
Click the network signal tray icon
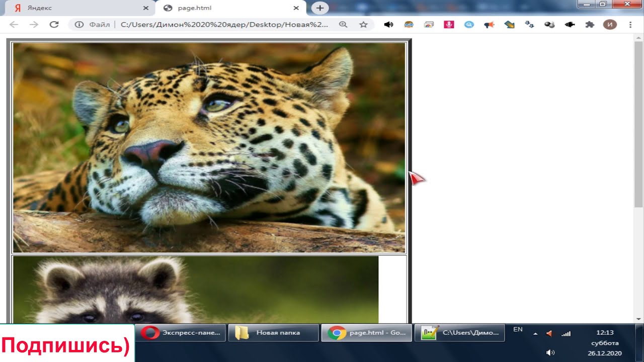566,333
